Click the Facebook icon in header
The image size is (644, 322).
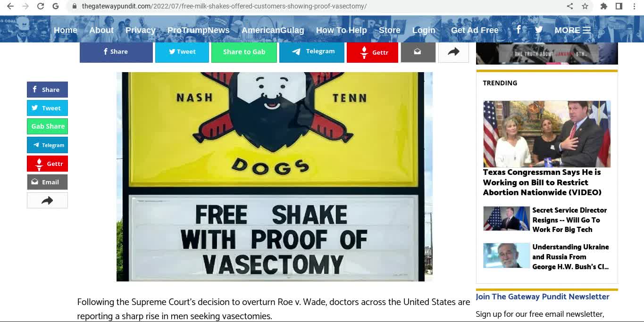[x=519, y=30]
